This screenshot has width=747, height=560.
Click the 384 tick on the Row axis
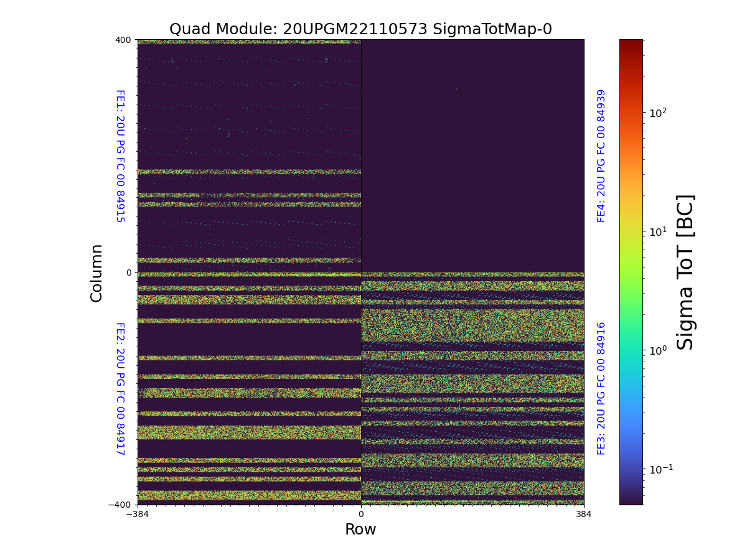584,515
